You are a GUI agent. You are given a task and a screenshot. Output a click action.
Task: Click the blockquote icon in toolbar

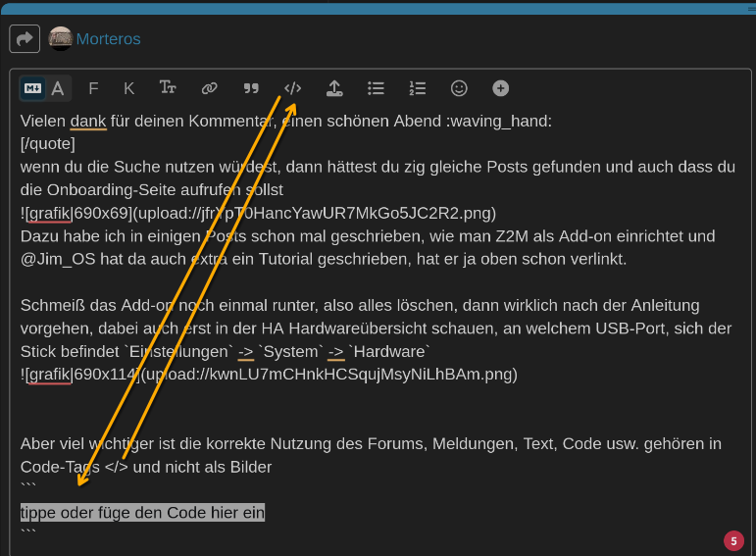251,88
